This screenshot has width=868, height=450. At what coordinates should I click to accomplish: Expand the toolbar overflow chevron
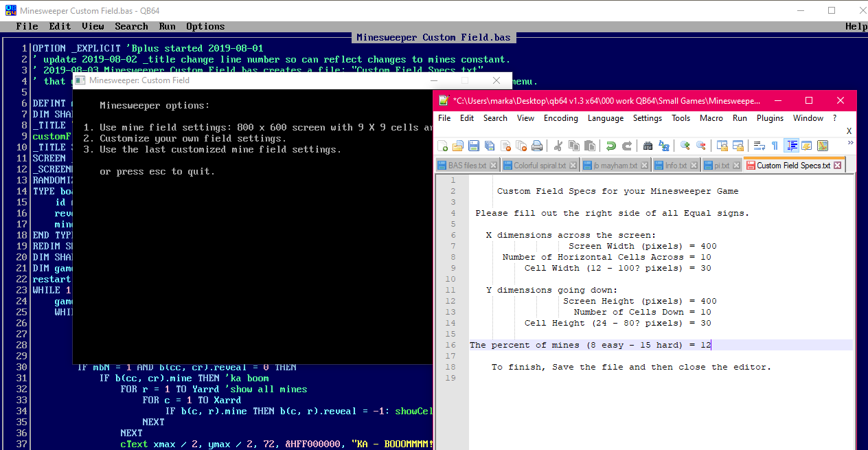pyautogui.click(x=851, y=143)
